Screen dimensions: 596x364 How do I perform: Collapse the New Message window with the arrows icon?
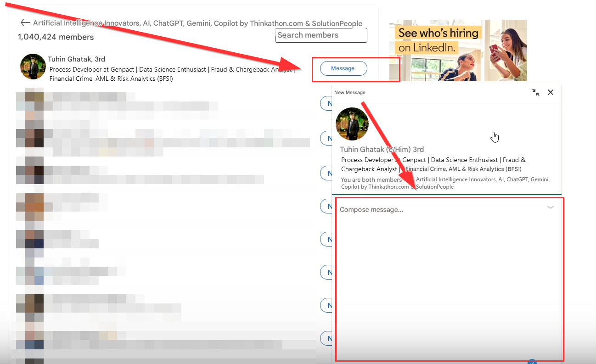(536, 92)
